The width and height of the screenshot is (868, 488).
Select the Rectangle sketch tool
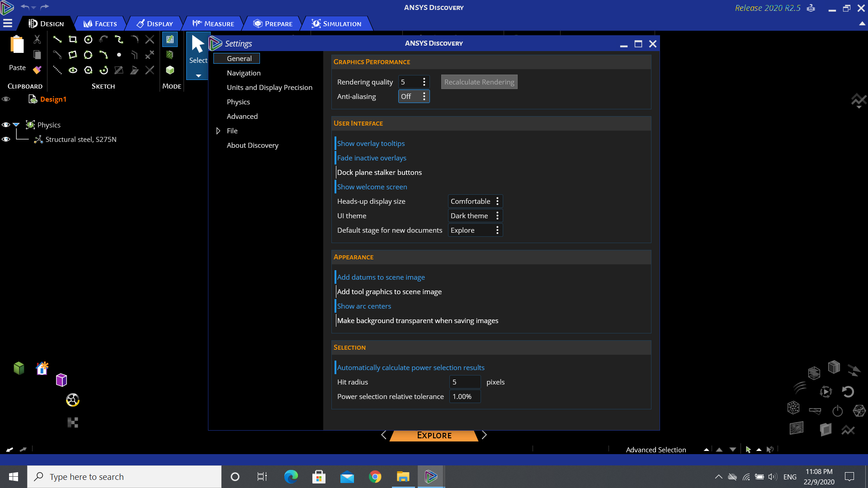(73, 40)
